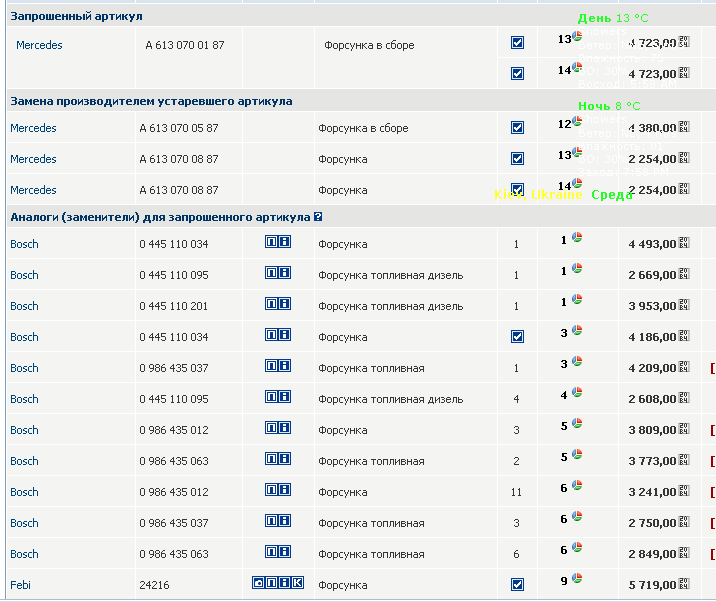Click red bracket marker beside price 4 209,00

[x=712, y=368]
